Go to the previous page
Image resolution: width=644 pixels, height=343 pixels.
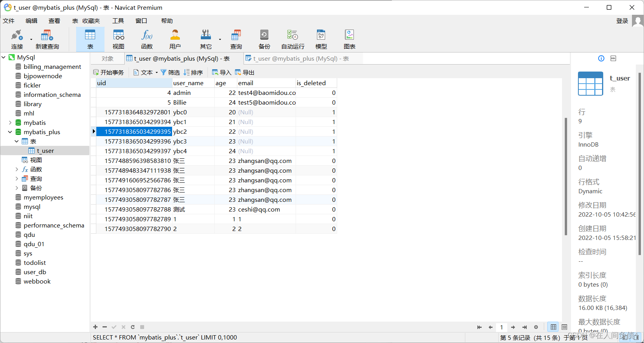point(491,327)
